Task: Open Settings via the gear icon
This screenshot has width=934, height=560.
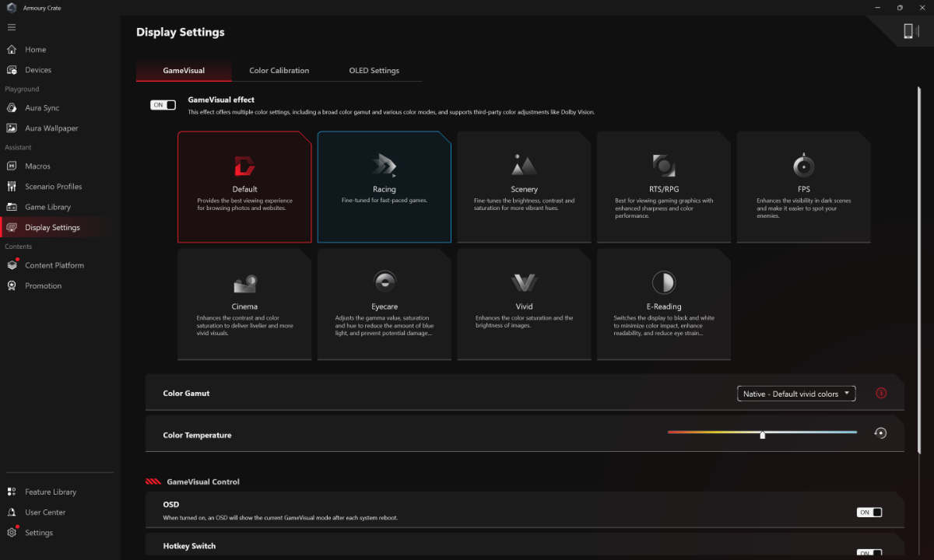Action: click(x=12, y=533)
